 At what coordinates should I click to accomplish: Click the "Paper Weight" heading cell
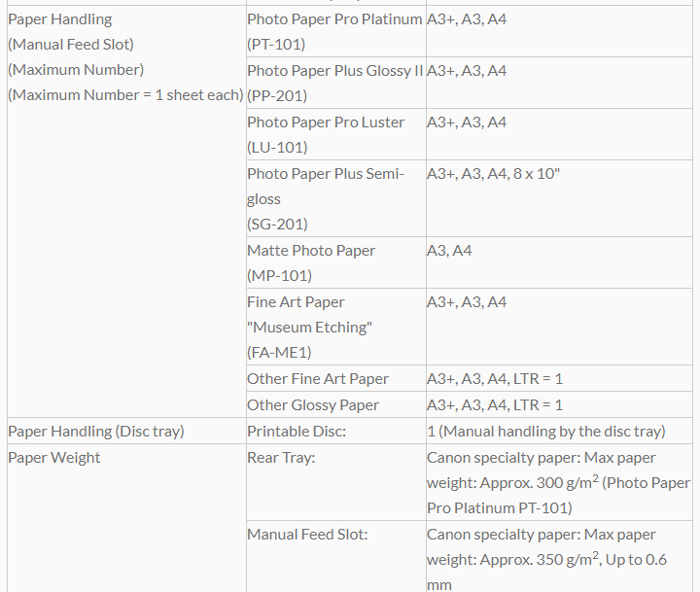pos(54,458)
